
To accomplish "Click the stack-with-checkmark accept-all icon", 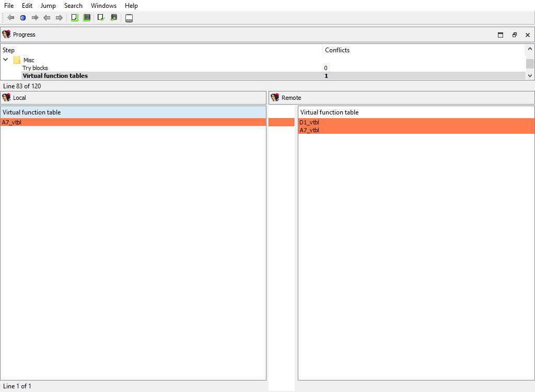I will tap(114, 17).
